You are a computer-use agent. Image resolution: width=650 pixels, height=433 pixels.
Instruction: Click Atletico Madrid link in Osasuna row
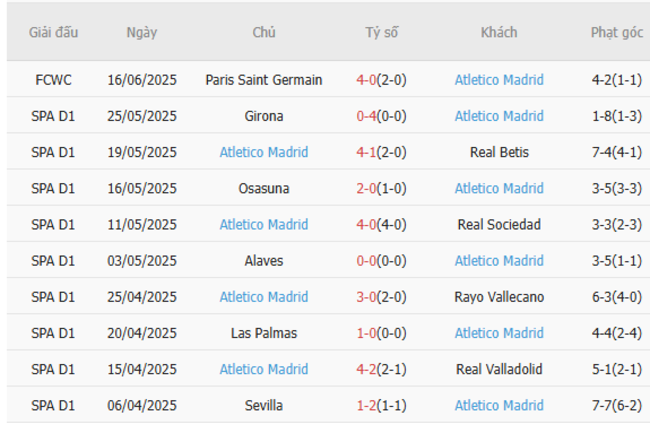click(x=499, y=188)
